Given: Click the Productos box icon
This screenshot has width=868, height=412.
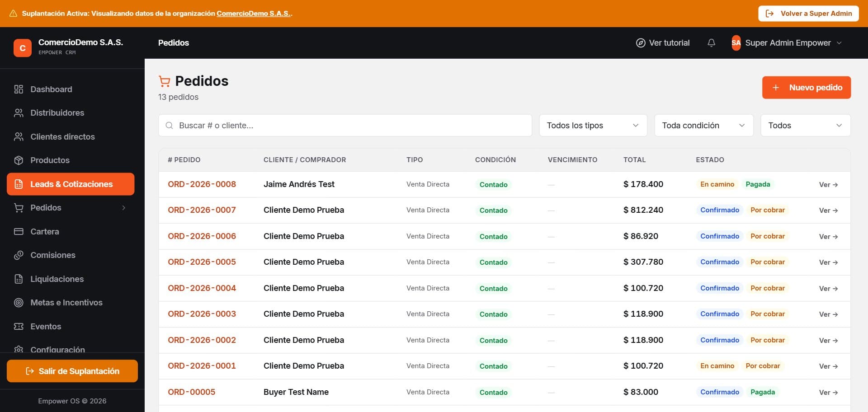Looking at the screenshot, I should 19,160.
